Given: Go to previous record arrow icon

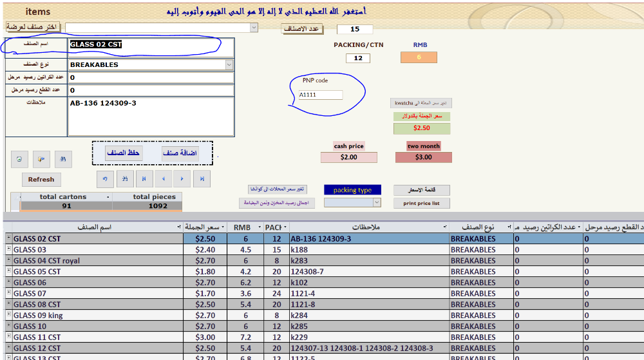Looking at the screenshot, I should 163,178.
